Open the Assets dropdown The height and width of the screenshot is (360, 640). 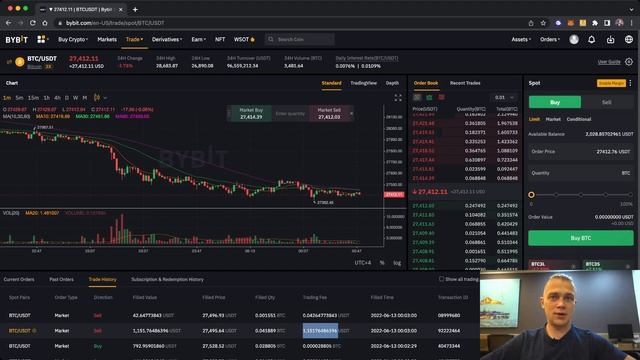pyautogui.click(x=521, y=40)
